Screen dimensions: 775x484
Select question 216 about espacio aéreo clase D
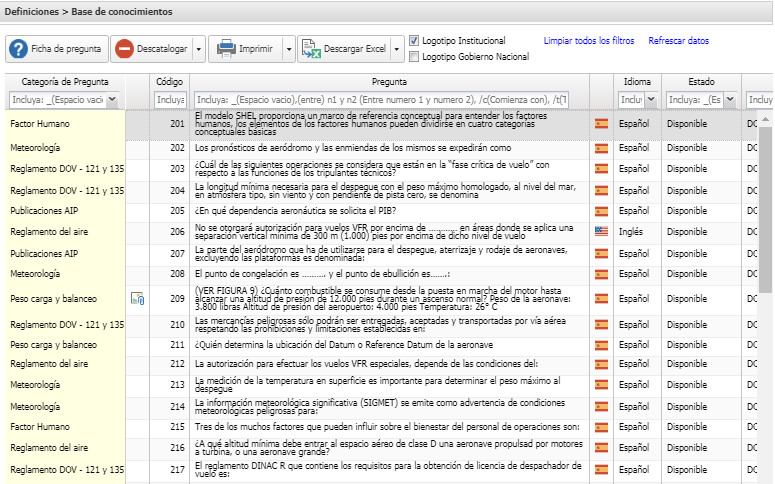[388, 448]
